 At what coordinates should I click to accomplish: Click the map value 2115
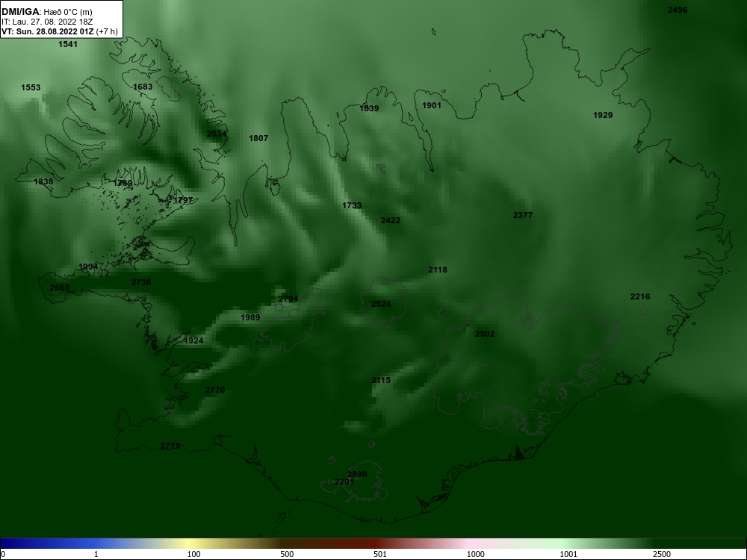[x=381, y=380]
